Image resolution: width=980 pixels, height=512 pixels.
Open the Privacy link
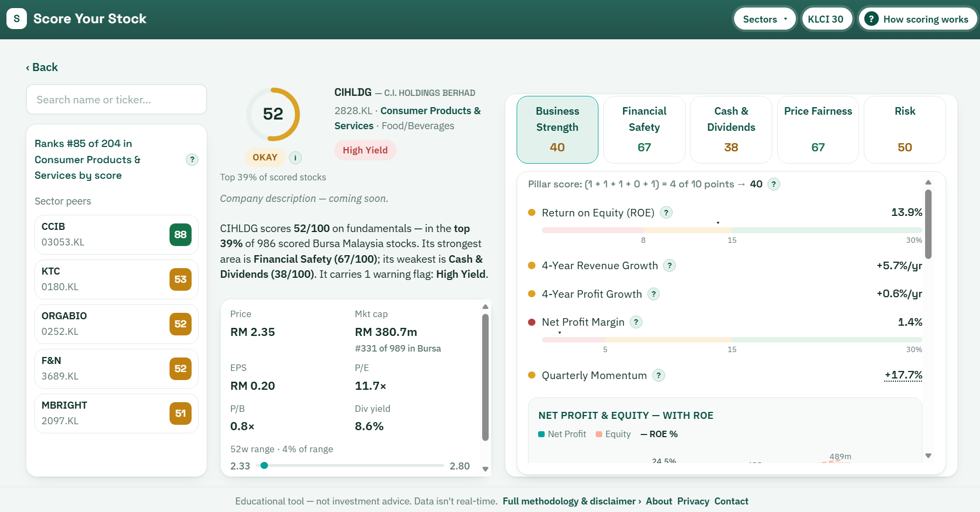(x=693, y=501)
